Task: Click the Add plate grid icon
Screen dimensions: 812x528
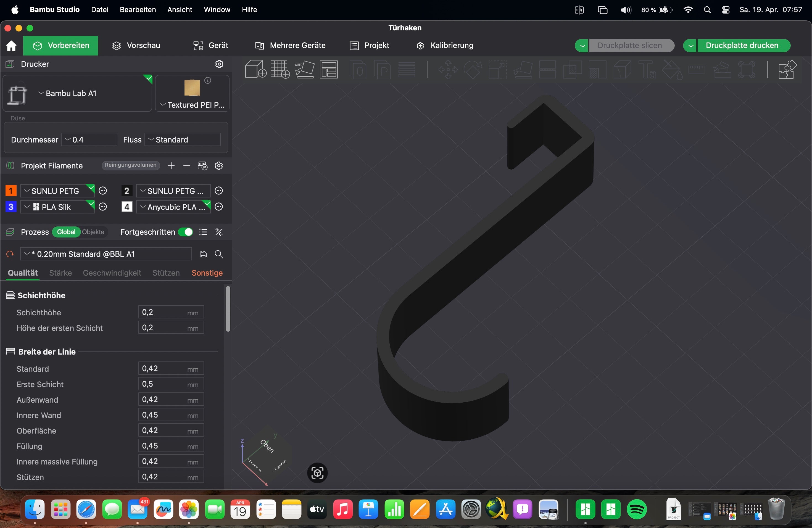Action: [x=280, y=69]
